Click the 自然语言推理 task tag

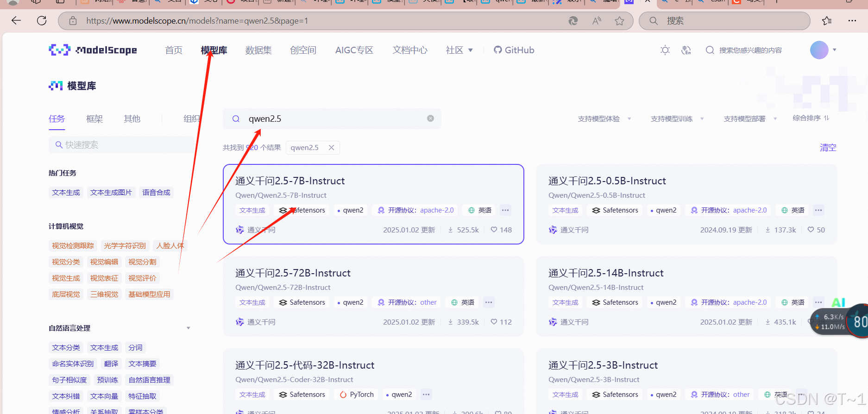[x=149, y=380]
